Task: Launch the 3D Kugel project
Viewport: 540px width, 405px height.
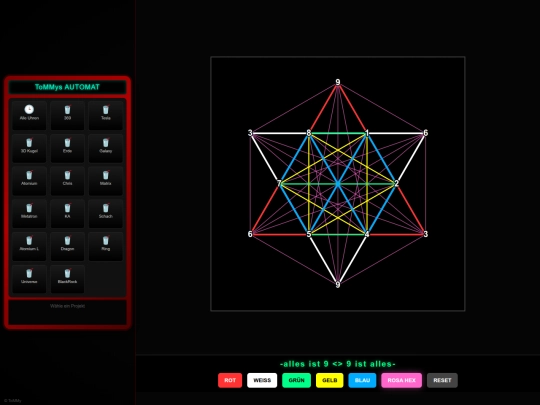Action: click(29, 148)
